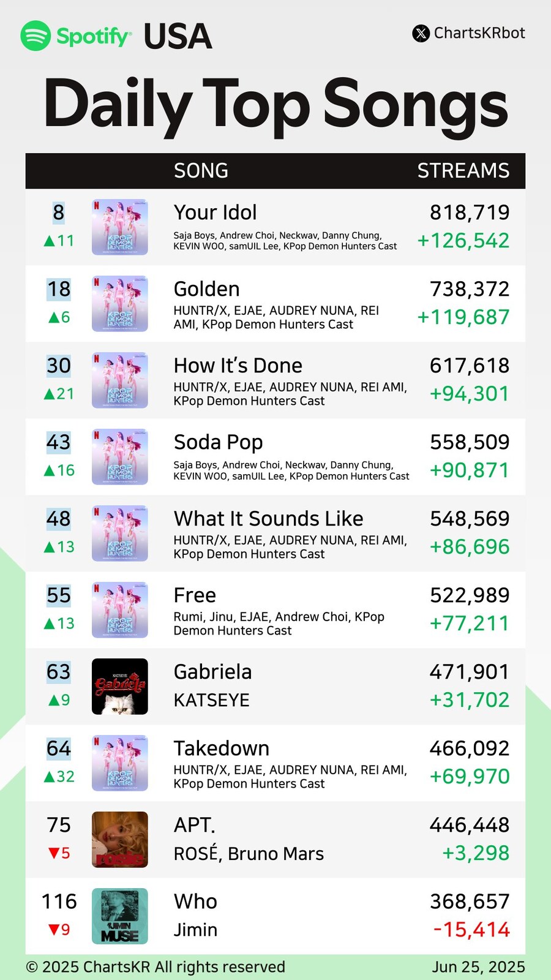Open the Gabriela album cover by KATSEYE
551x980 pixels.
[120, 687]
